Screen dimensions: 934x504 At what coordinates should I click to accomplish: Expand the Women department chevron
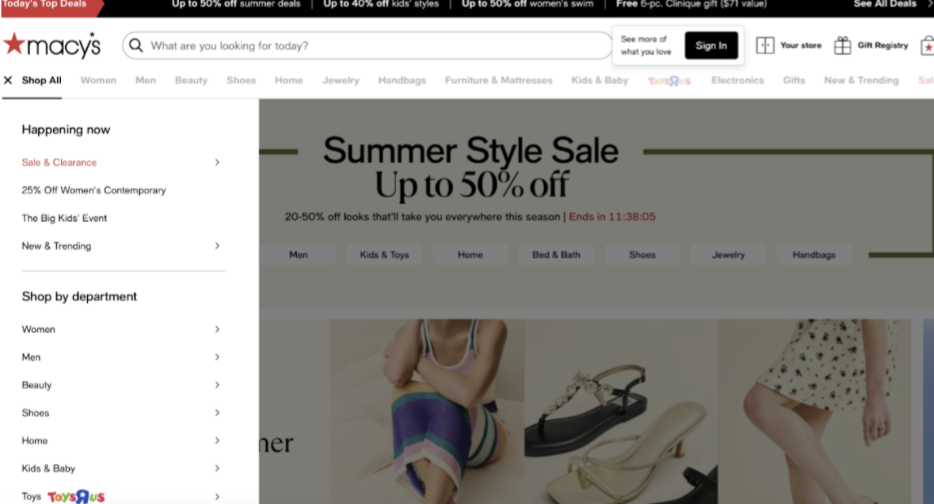point(217,329)
